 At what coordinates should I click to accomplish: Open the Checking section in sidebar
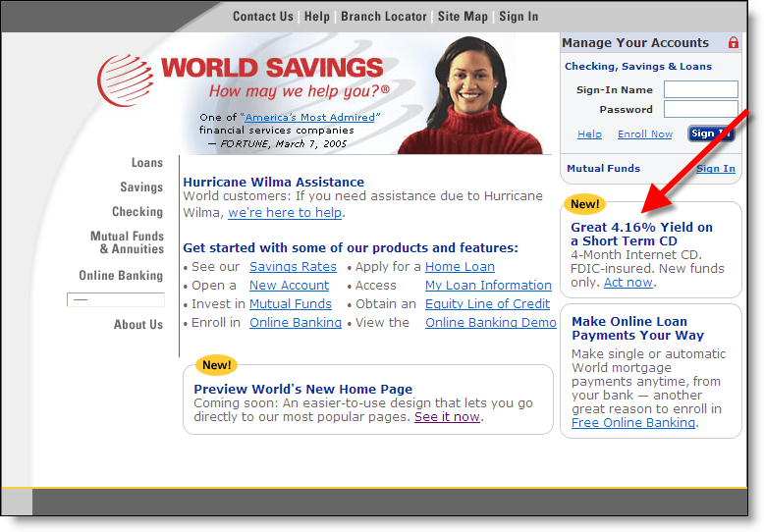pos(137,211)
